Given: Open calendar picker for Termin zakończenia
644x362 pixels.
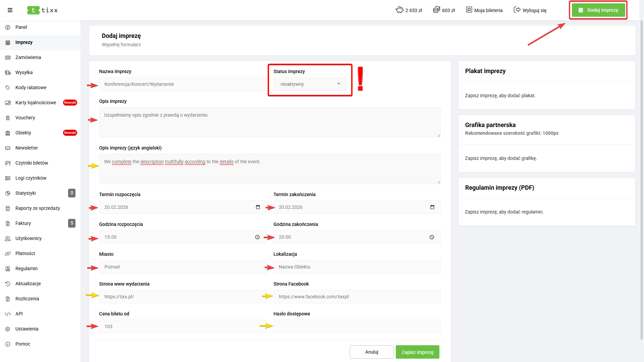Looking at the screenshot, I should pos(432,207).
